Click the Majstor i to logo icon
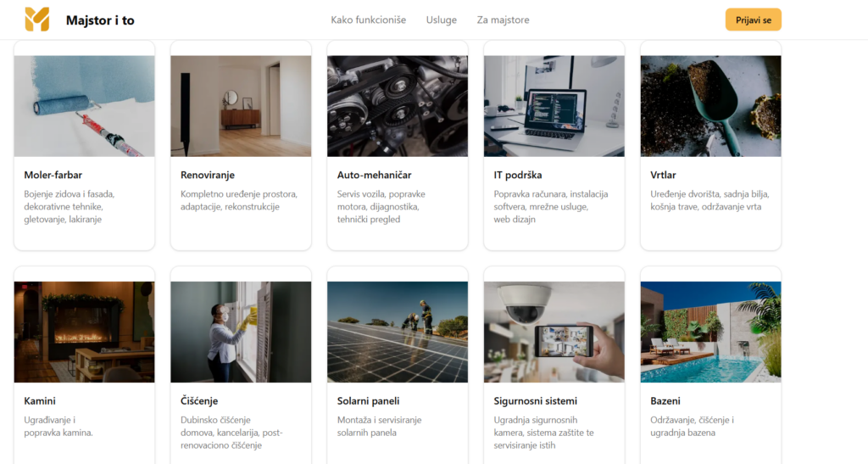The image size is (868, 464). tap(37, 20)
